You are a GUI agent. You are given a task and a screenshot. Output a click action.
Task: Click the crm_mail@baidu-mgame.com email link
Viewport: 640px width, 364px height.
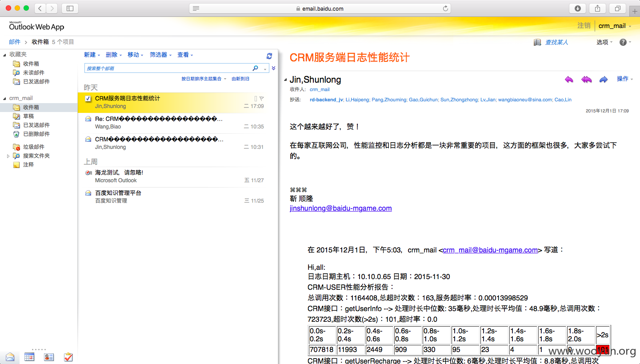point(490,250)
